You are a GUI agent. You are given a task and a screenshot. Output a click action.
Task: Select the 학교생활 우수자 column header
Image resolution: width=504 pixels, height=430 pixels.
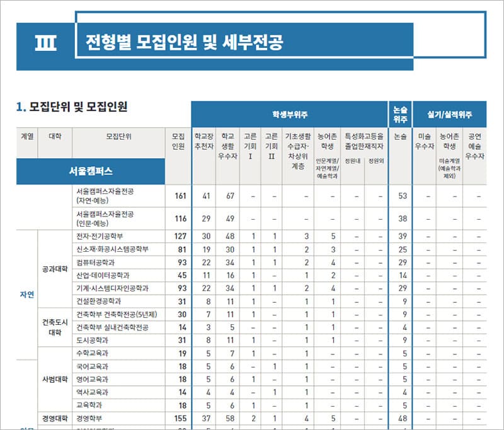(x=227, y=147)
